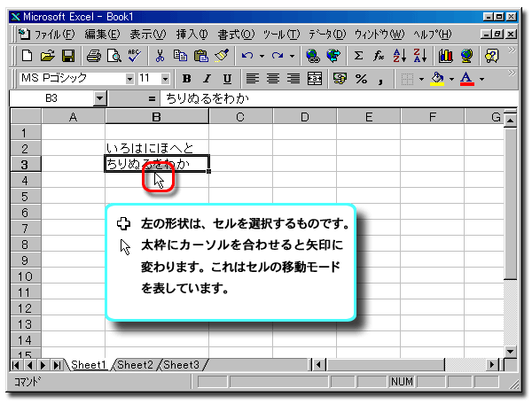Click the New workbook icon
532x404 pixels.
point(27,56)
